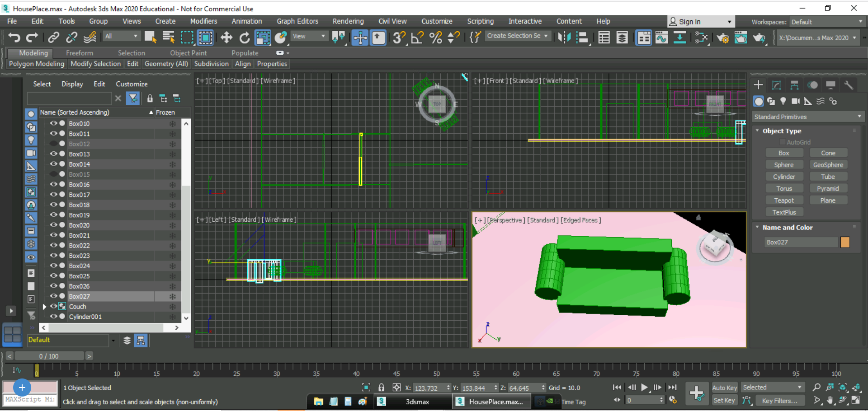The height and width of the screenshot is (411, 868).
Task: Toggle visibility of Cylinder001
Action: 53,316
